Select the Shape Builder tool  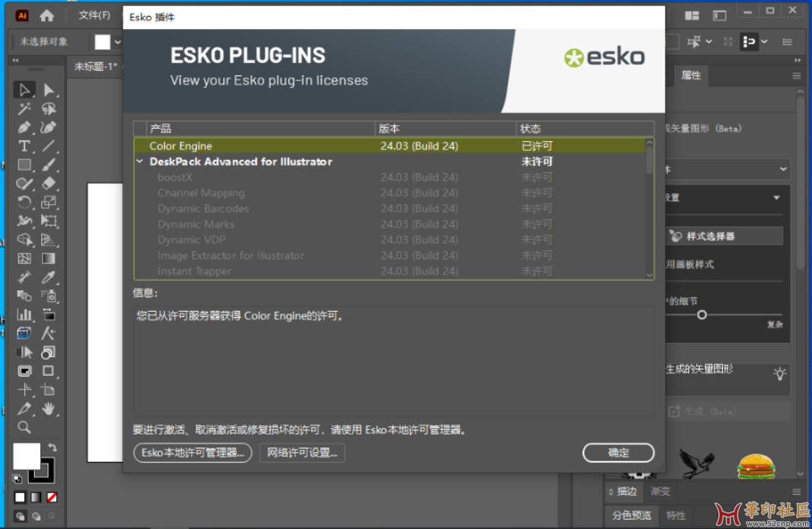24,239
